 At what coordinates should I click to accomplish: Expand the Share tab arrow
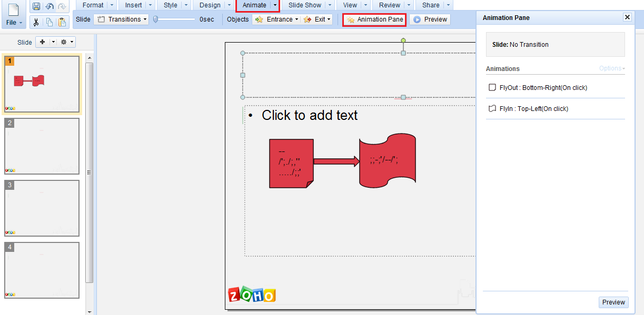pyautogui.click(x=448, y=5)
